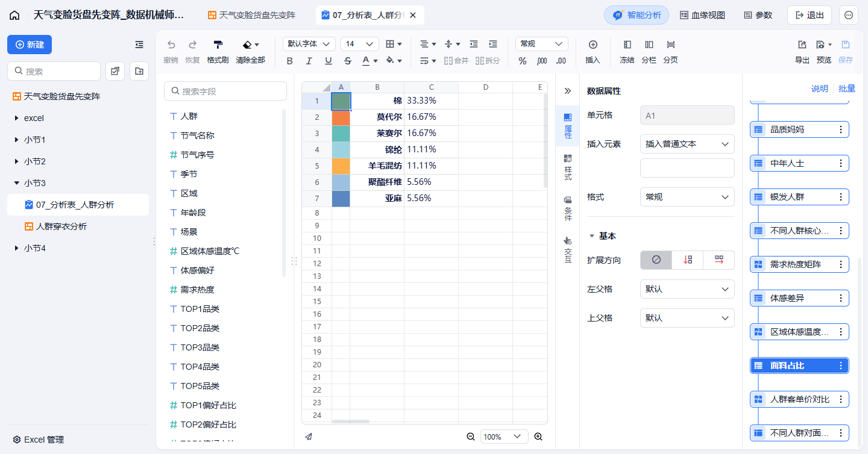The height and width of the screenshot is (454, 868).
Task: Export the report (导出)
Action: point(802,51)
